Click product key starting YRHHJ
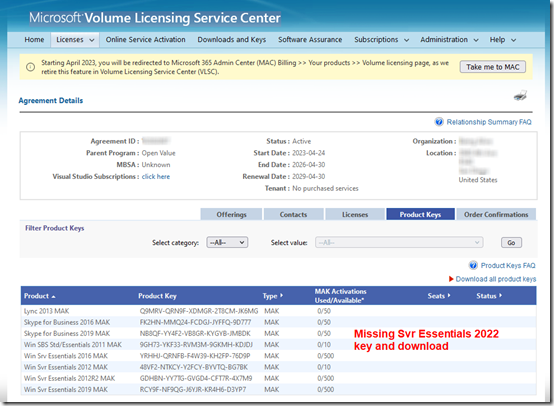The height and width of the screenshot is (406, 554). tap(195, 356)
